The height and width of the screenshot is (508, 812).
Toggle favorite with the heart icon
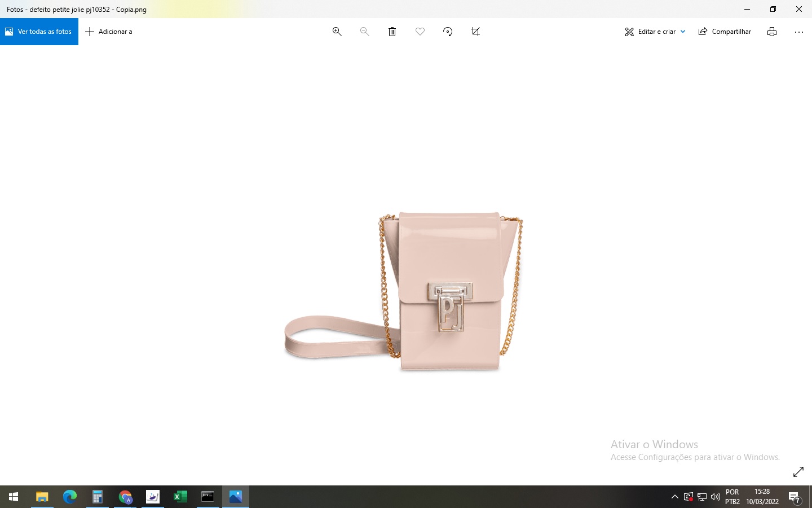420,32
